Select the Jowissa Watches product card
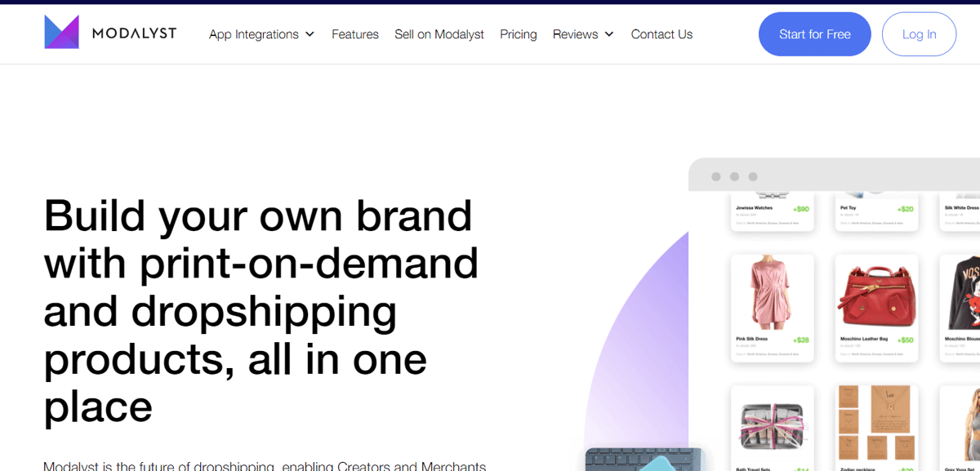This screenshot has height=471, width=980. point(773,212)
